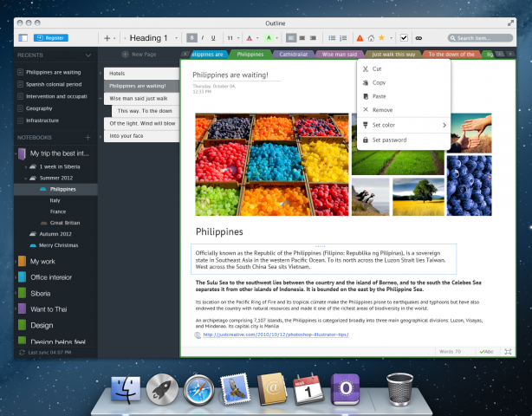532x416 pixels.
Task: Click the red font color icon
Action: (x=250, y=38)
